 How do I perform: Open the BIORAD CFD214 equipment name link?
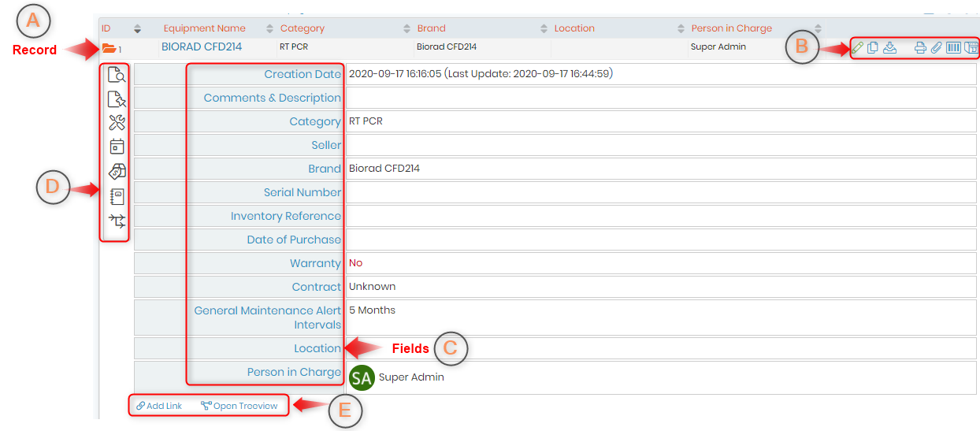[202, 47]
